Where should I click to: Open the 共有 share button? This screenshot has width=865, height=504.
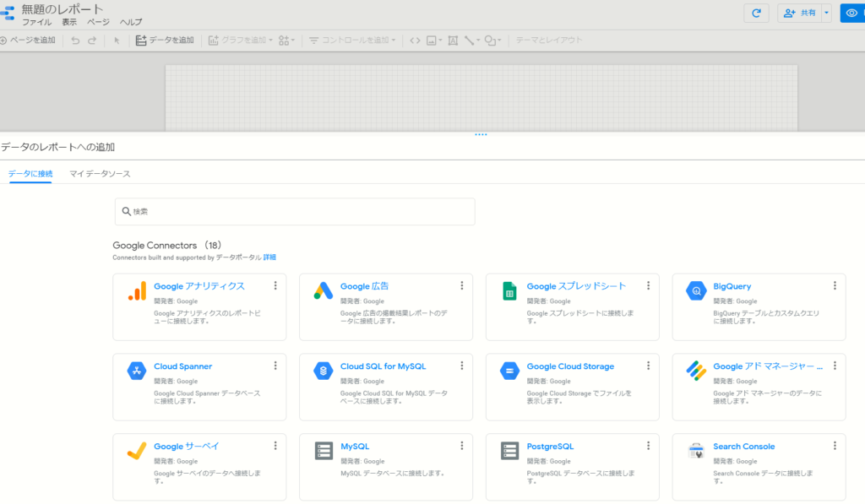click(799, 13)
